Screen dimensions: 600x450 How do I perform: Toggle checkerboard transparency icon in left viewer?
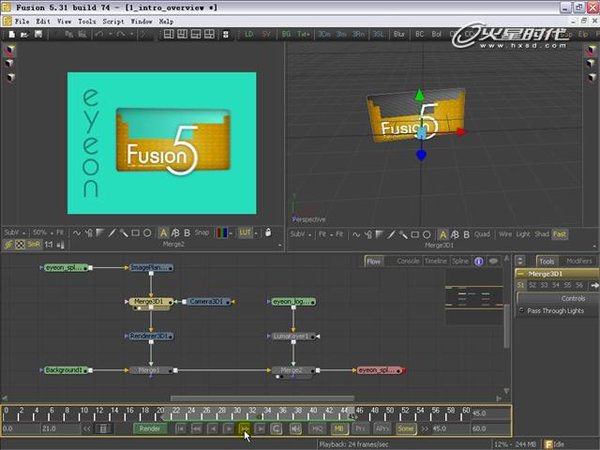[20, 245]
